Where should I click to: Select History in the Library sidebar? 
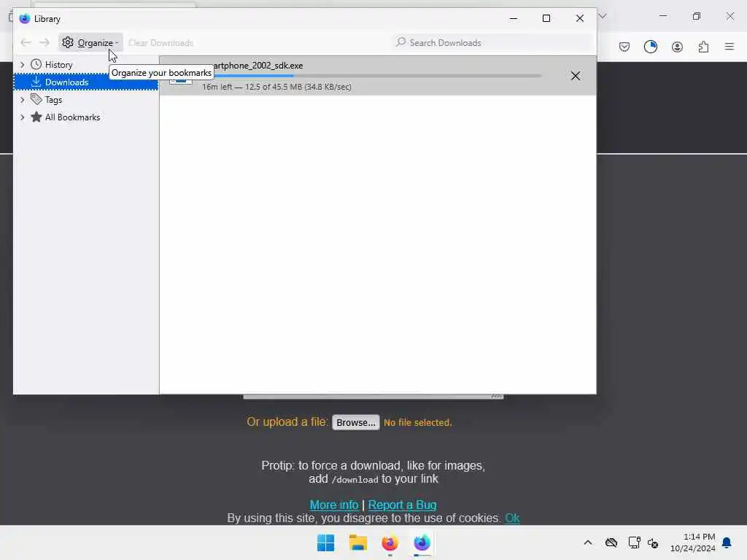pos(58,64)
